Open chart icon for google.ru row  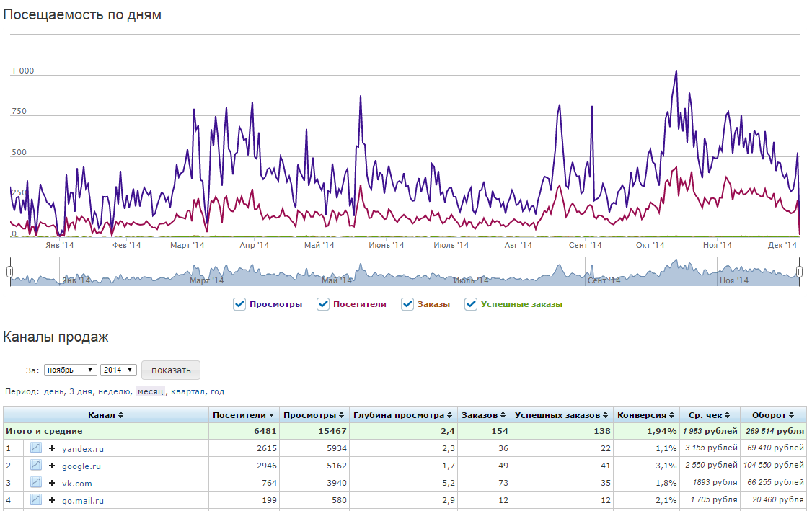click(36, 466)
